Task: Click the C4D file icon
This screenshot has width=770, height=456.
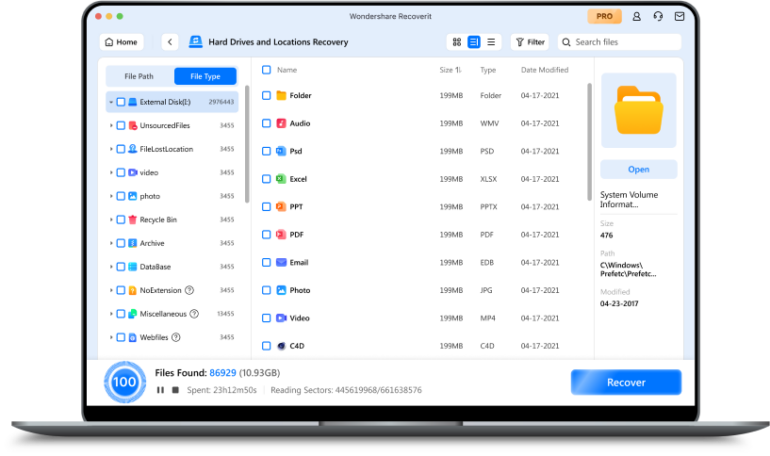Action: tap(281, 346)
